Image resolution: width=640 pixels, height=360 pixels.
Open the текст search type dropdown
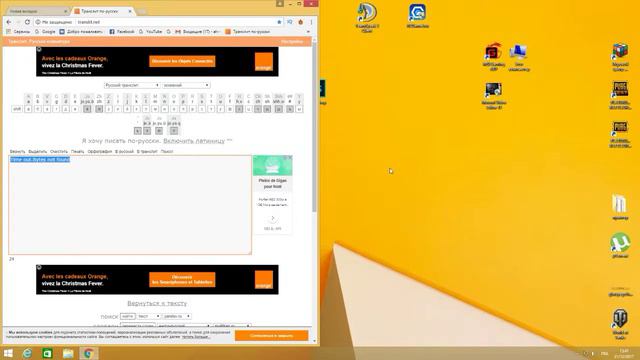(149, 316)
